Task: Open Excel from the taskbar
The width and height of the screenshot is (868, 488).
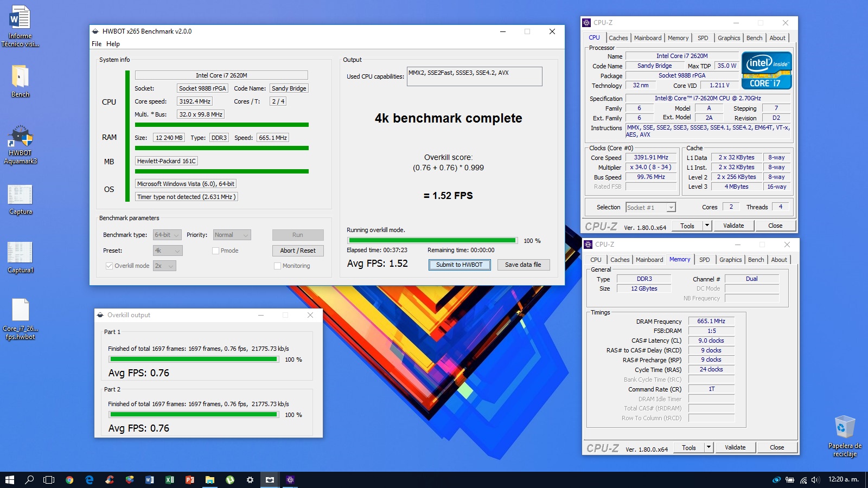Action: [170, 480]
